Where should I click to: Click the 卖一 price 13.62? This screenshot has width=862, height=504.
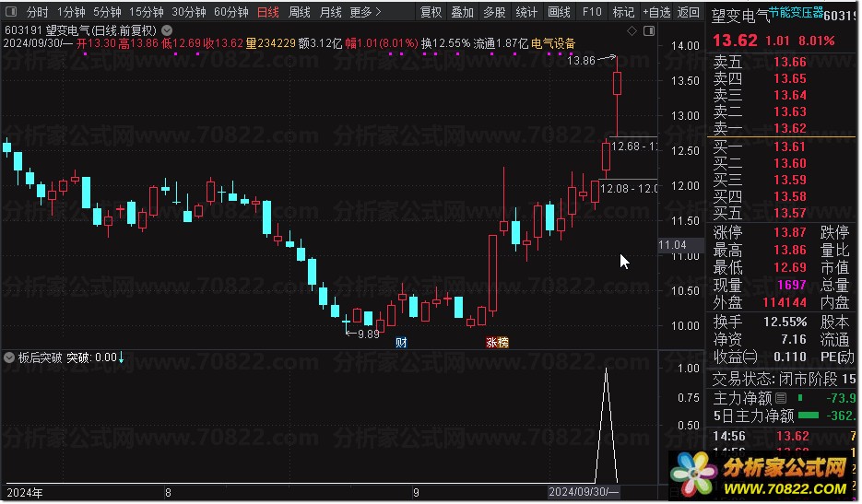coord(790,128)
